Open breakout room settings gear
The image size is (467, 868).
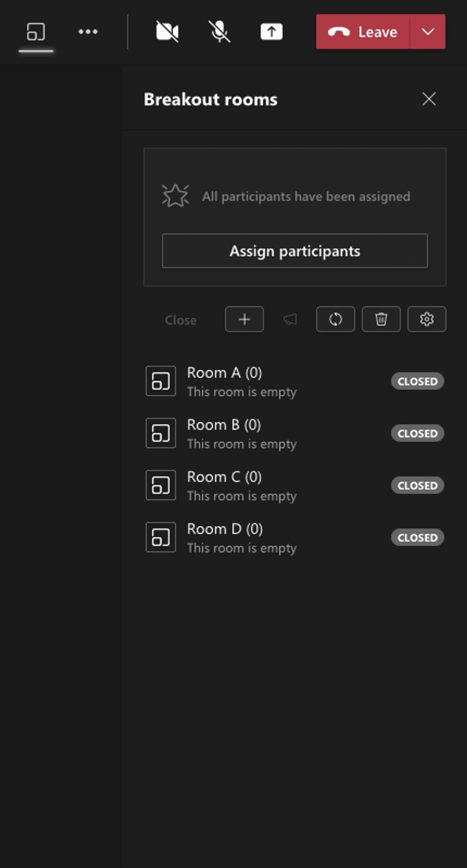[x=427, y=319]
